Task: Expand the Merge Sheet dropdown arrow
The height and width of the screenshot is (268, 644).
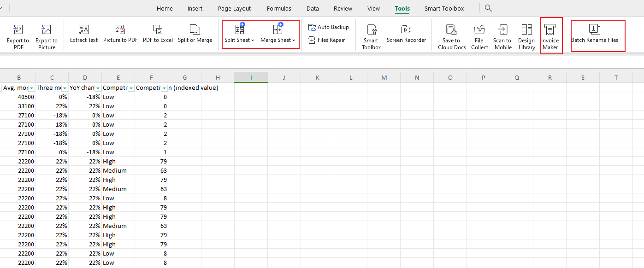Action: [294, 41]
